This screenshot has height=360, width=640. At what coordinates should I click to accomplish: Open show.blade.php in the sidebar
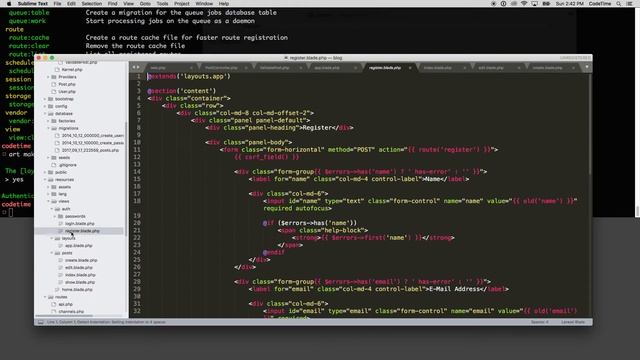[x=79, y=282]
